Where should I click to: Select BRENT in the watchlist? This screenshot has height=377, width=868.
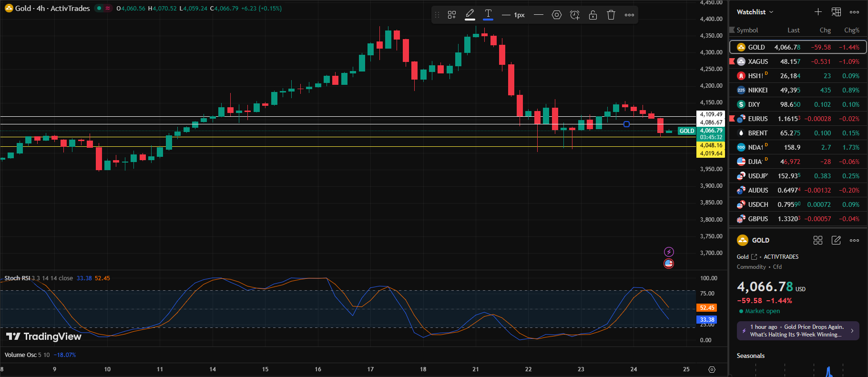point(757,133)
